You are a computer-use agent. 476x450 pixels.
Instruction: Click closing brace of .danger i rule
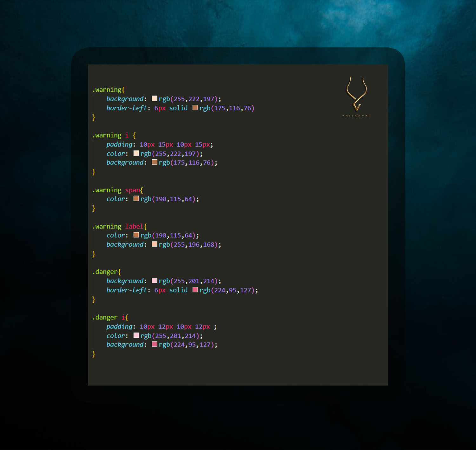94,354
